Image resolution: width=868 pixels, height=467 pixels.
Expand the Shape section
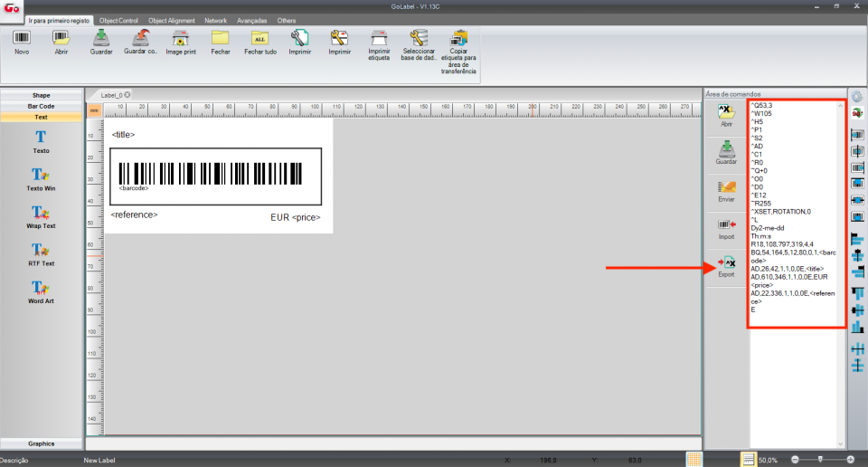(41, 95)
